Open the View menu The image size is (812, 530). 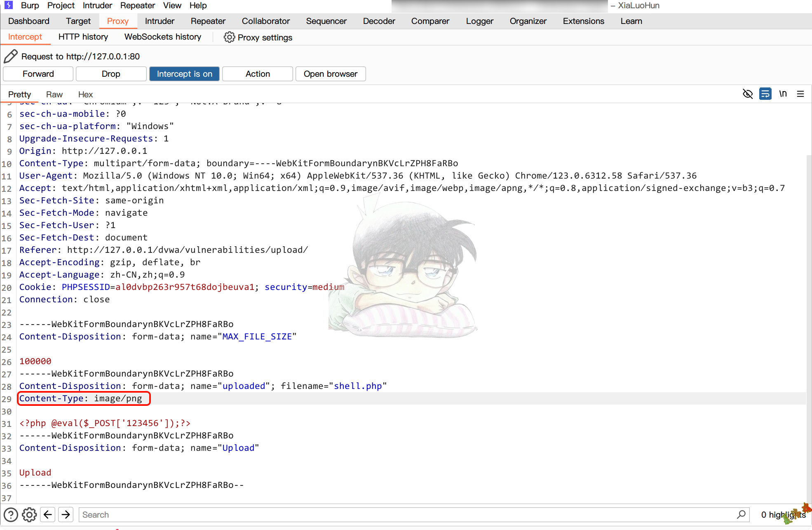point(172,5)
